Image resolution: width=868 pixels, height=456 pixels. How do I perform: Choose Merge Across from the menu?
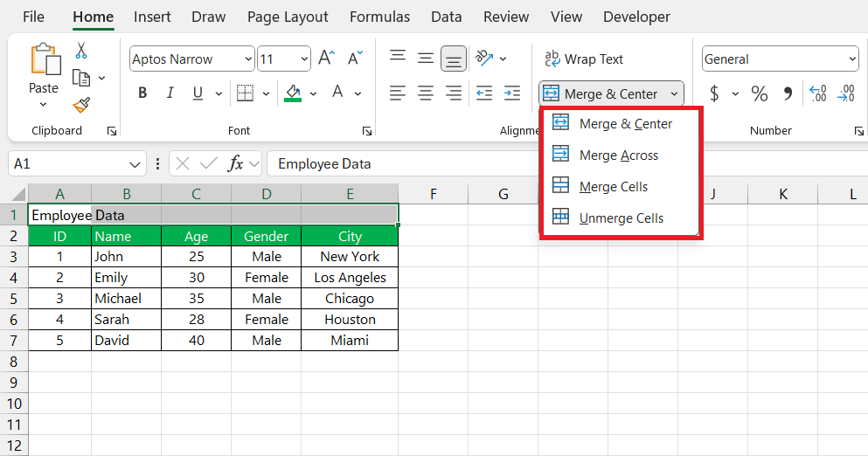619,155
